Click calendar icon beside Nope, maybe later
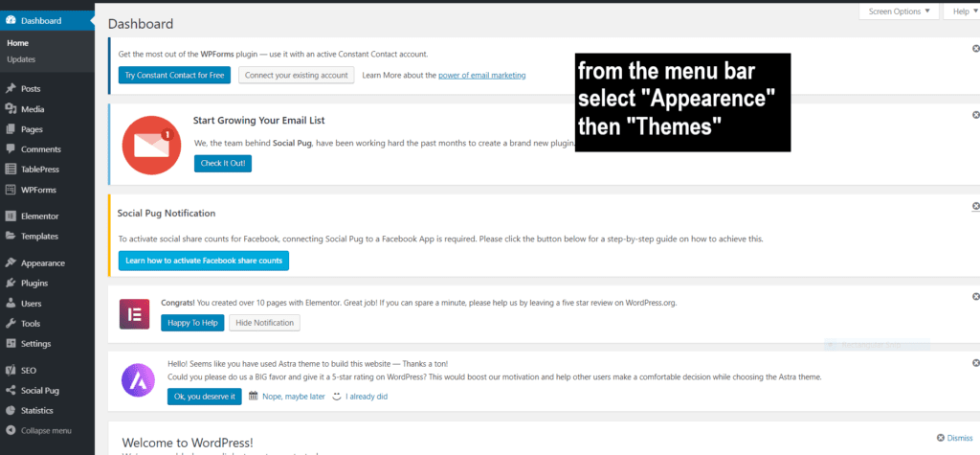980x455 pixels. 253,397
